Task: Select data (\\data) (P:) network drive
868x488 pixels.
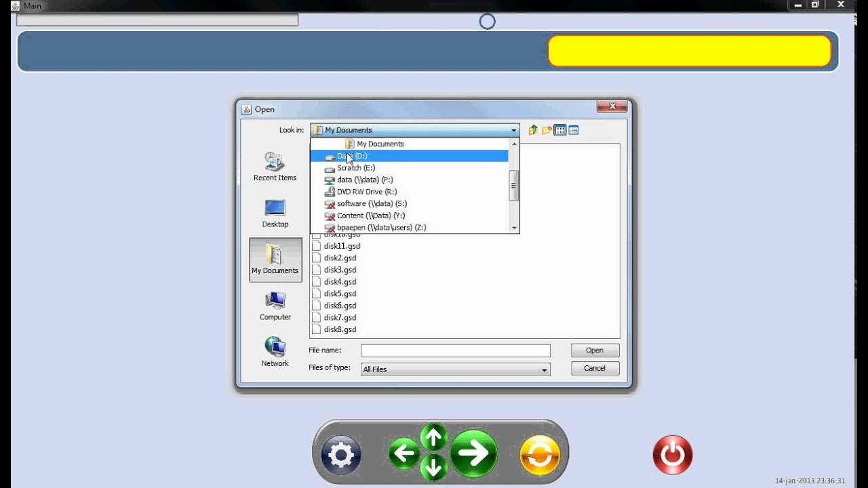Action: (x=409, y=180)
